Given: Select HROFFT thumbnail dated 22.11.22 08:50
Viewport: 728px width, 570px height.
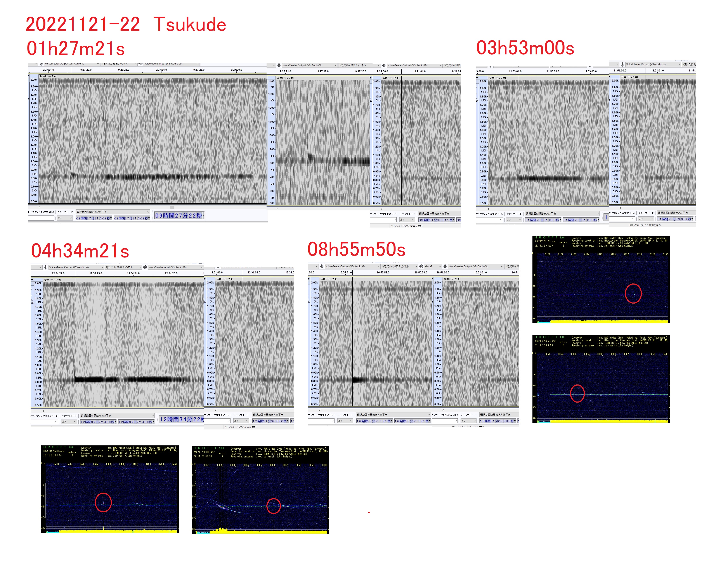Looking at the screenshot, I should coord(260,490).
